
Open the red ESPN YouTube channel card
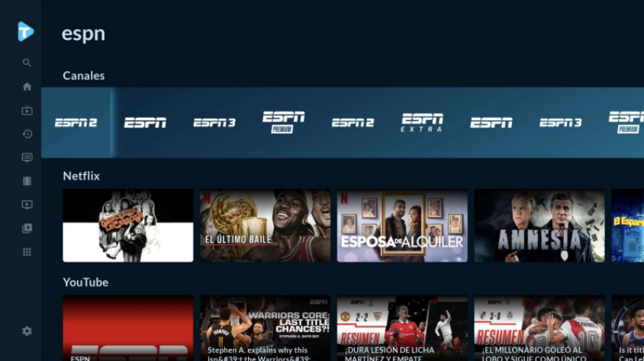(x=128, y=328)
